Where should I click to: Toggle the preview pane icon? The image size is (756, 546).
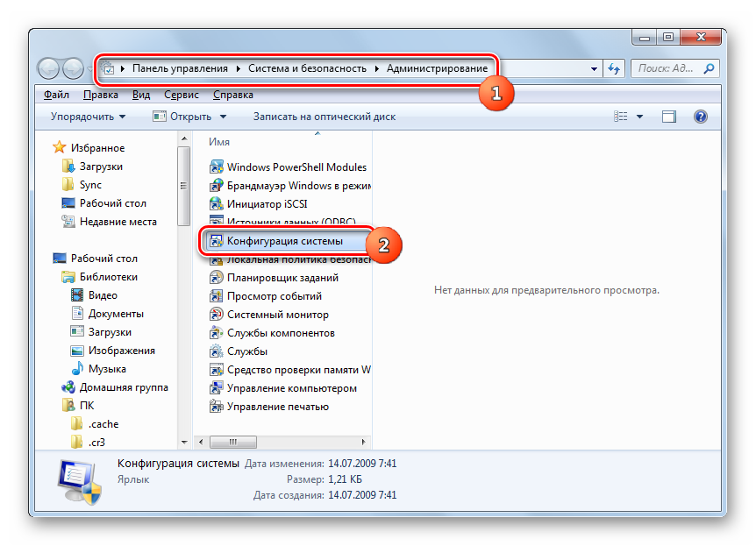669,117
